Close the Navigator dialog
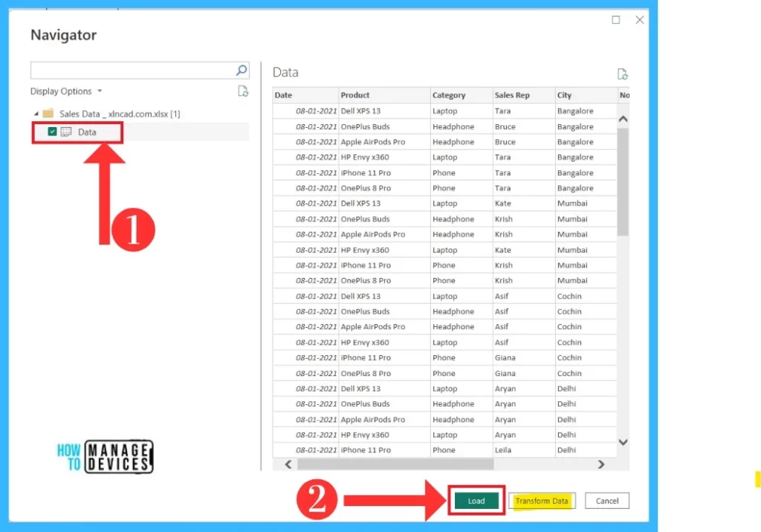The height and width of the screenshot is (532, 761). pyautogui.click(x=640, y=20)
